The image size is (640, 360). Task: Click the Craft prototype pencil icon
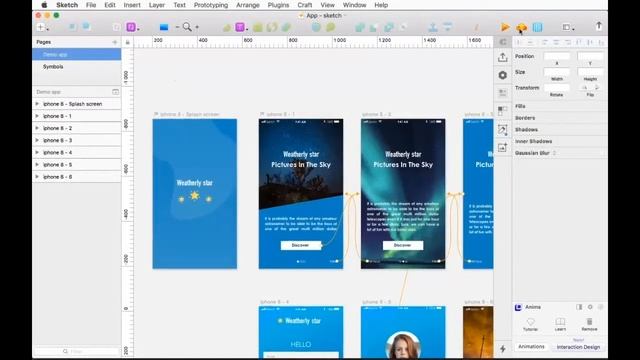click(503, 130)
